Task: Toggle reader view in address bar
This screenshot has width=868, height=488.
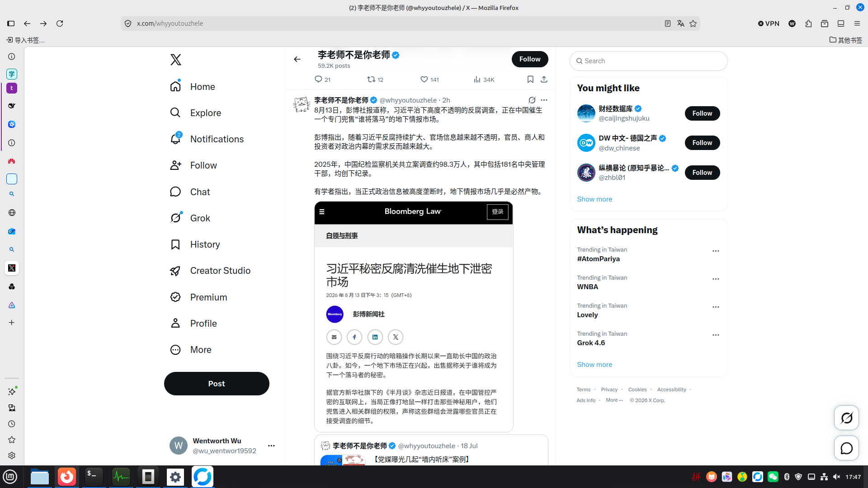Action: coord(668,23)
